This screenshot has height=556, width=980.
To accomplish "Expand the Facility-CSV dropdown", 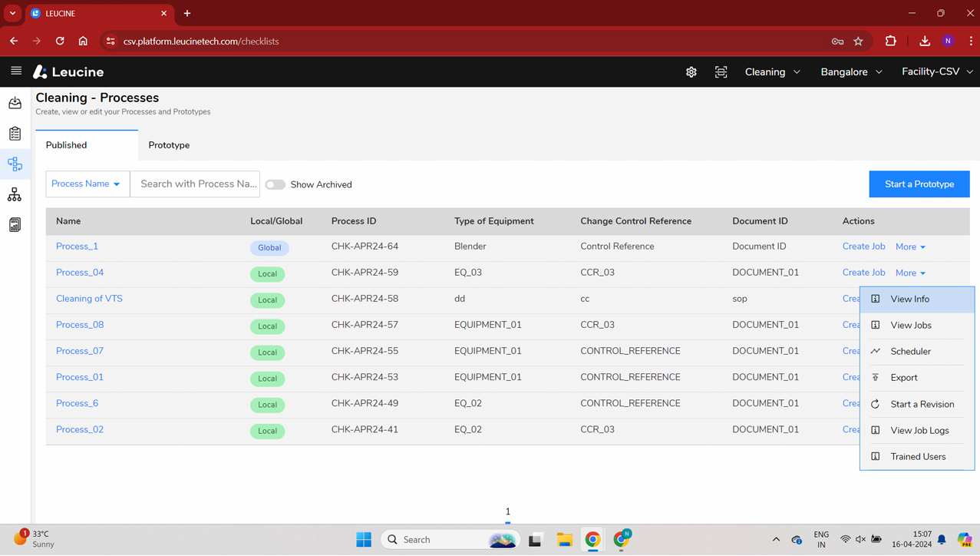I will point(936,71).
